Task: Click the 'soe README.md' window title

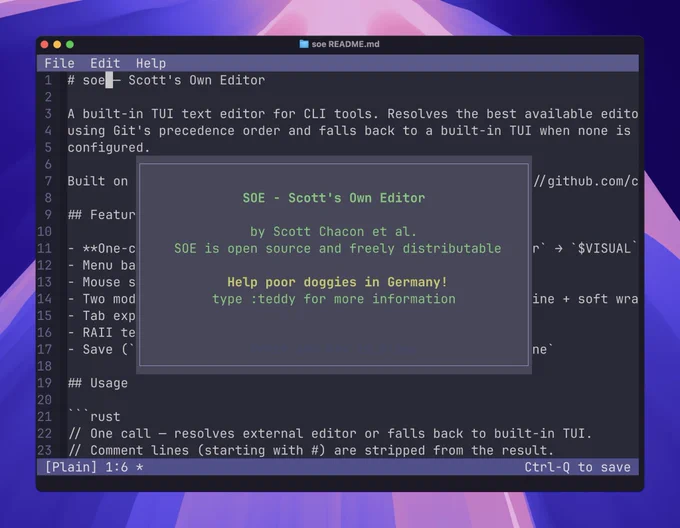Action: click(x=345, y=44)
